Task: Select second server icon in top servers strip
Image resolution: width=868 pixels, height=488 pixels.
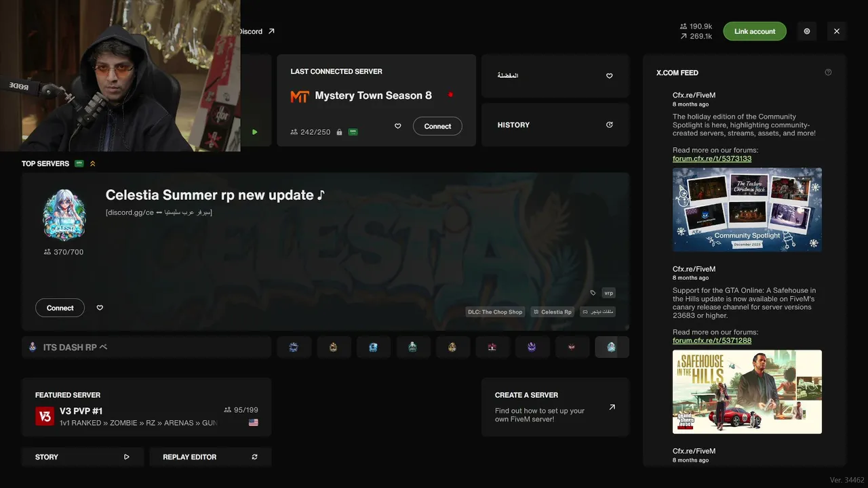Action: (x=333, y=347)
